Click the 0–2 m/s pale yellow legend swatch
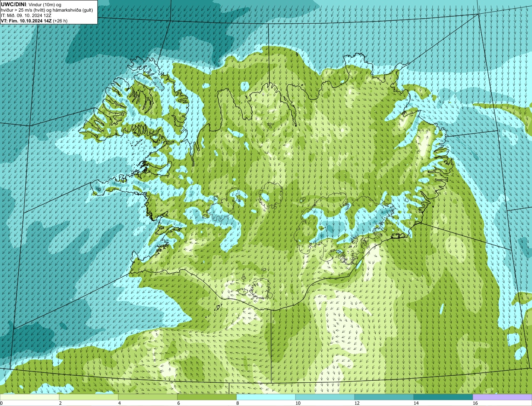 click(30, 397)
